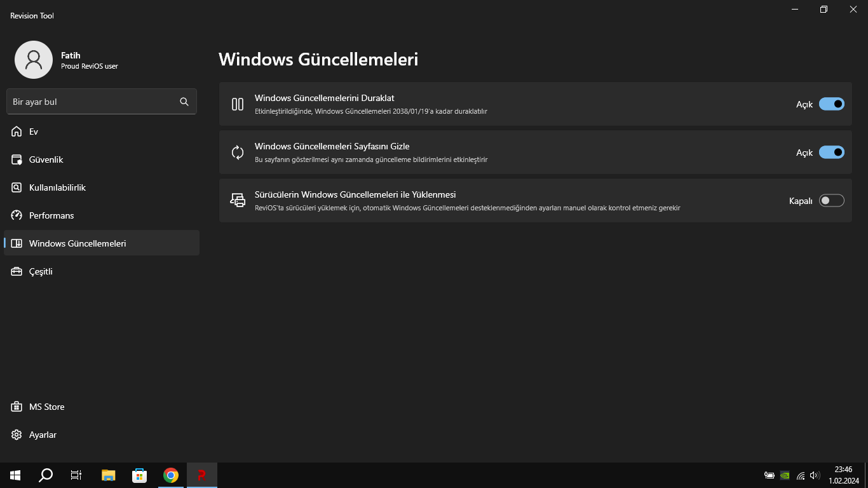Open MS Store from the sidebar

coord(102,407)
